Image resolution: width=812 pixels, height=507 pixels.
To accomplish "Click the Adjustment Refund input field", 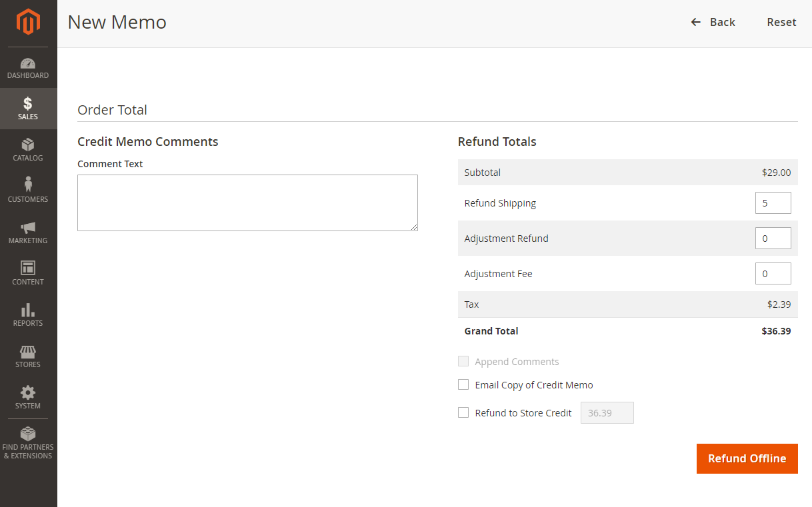I will point(773,238).
